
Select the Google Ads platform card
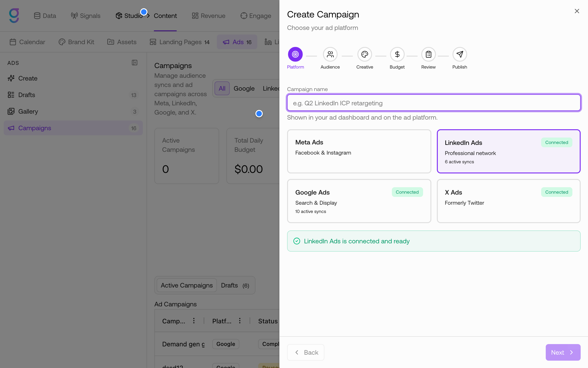coord(359,201)
